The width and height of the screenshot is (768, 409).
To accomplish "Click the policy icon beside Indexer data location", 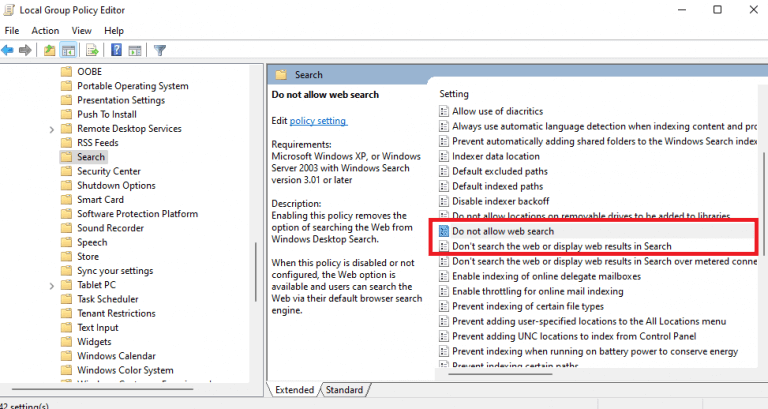I will point(444,156).
